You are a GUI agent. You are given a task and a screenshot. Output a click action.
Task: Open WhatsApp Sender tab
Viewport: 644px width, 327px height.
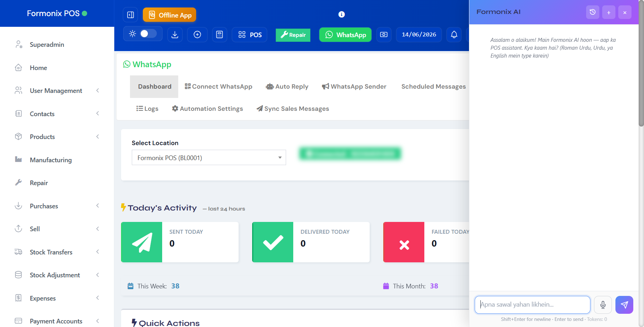(354, 86)
